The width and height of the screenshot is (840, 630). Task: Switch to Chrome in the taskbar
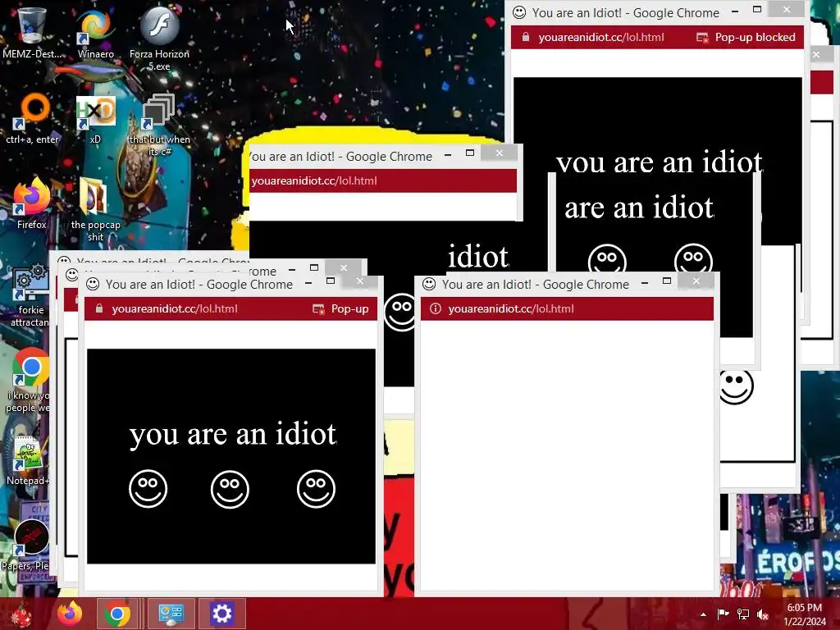117,614
